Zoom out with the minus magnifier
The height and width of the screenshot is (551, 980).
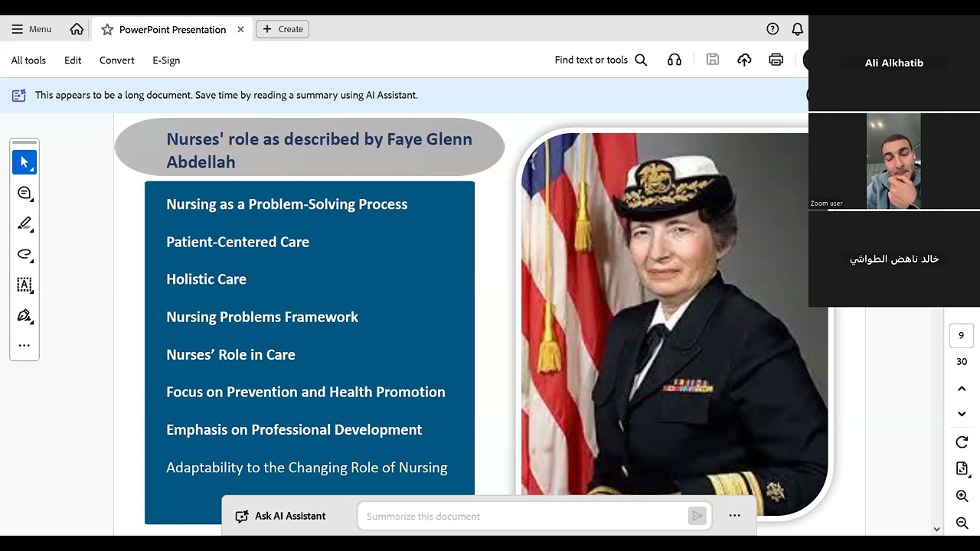coord(962,523)
